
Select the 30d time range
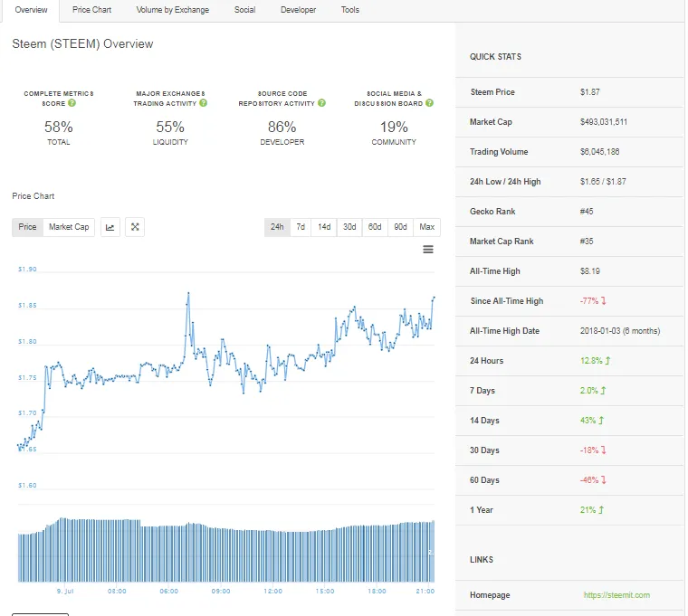pos(349,227)
